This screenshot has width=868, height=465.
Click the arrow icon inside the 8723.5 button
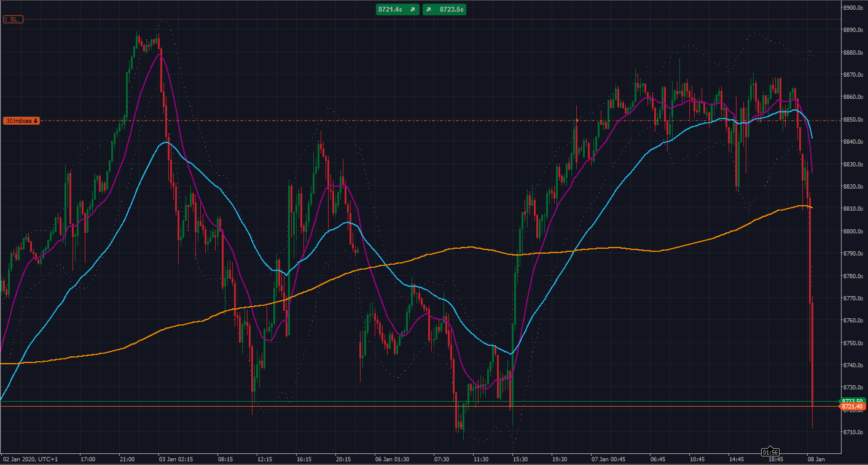pyautogui.click(x=429, y=9)
